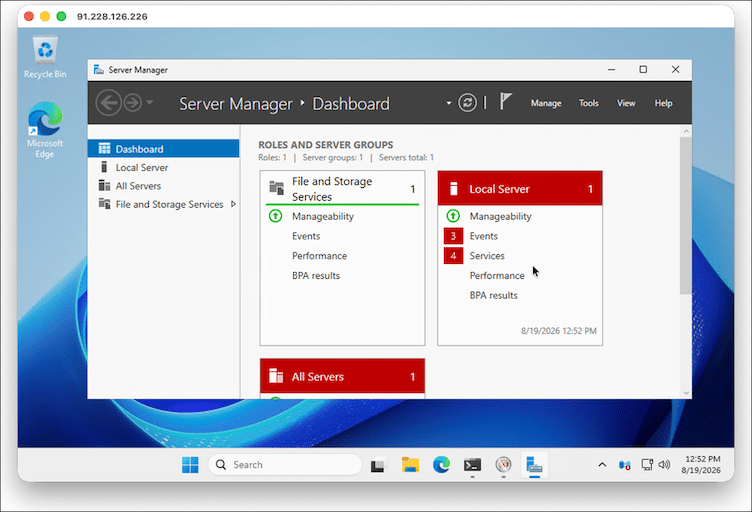Click the volume speaker tray icon
The height and width of the screenshot is (512, 752).
[x=664, y=465]
